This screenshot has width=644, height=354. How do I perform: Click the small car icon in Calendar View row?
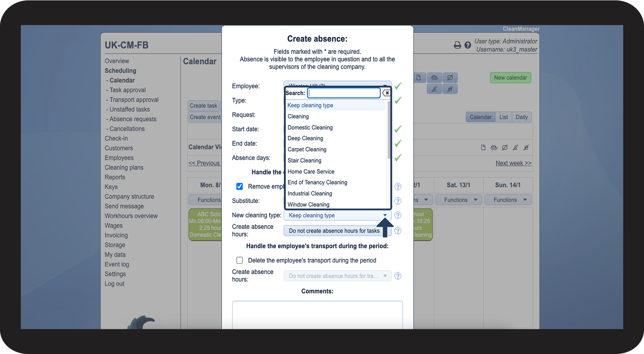point(494,148)
